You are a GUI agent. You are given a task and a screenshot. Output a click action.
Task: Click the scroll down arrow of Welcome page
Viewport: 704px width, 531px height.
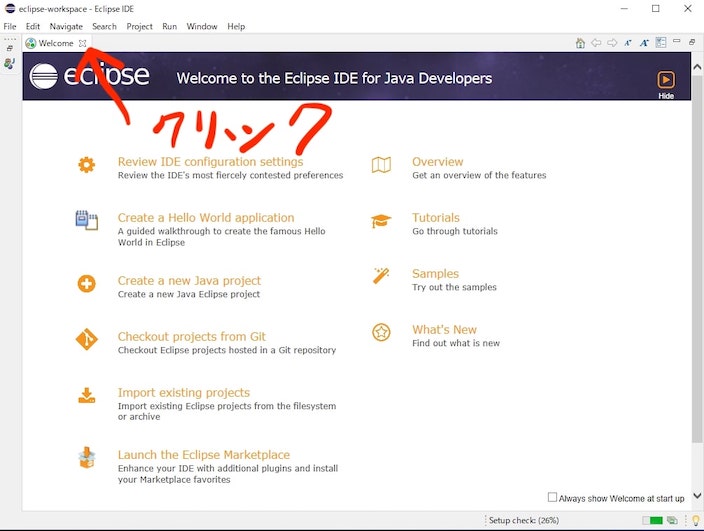point(697,496)
